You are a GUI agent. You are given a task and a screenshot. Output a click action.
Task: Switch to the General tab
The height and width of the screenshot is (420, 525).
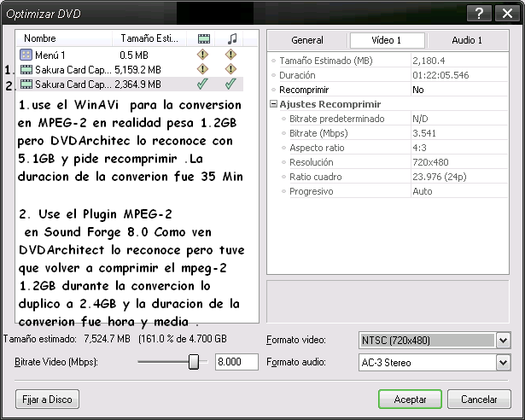pyautogui.click(x=307, y=40)
